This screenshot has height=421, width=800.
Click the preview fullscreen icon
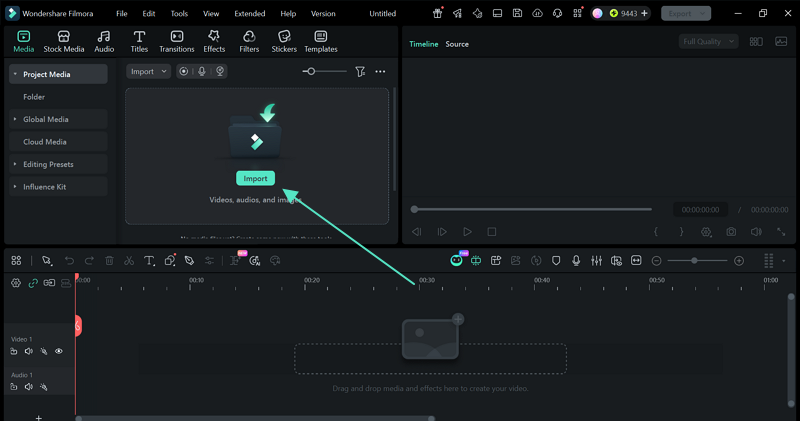tap(781, 232)
